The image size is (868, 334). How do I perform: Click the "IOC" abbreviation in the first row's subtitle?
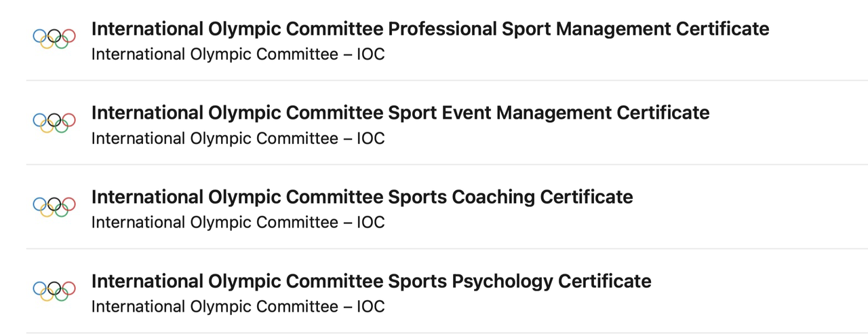click(370, 54)
